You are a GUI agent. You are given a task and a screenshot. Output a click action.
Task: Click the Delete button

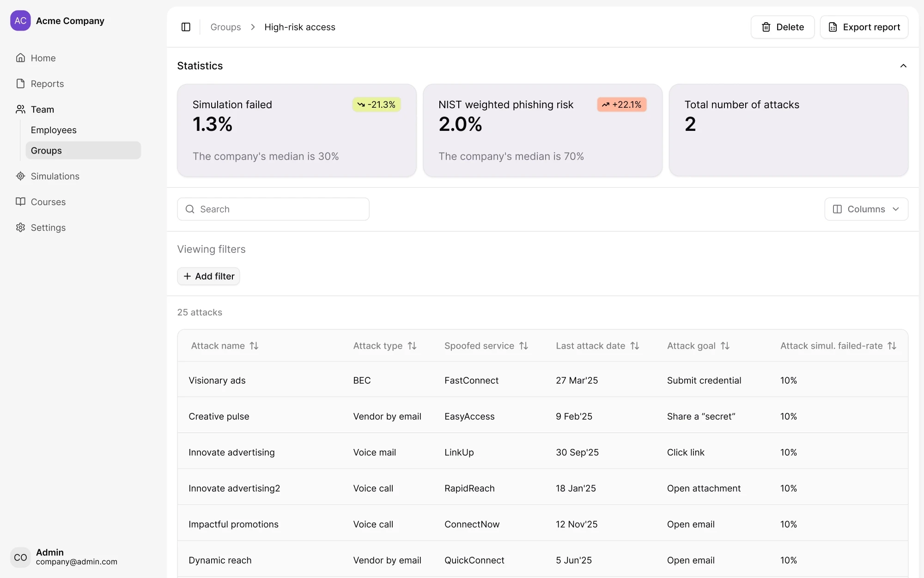[782, 27]
